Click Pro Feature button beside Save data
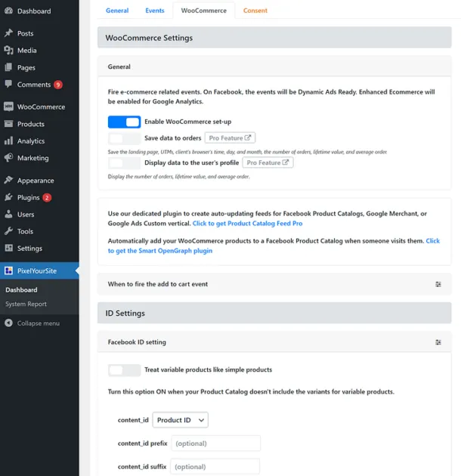The width and height of the screenshot is (461, 476). pyautogui.click(x=230, y=138)
